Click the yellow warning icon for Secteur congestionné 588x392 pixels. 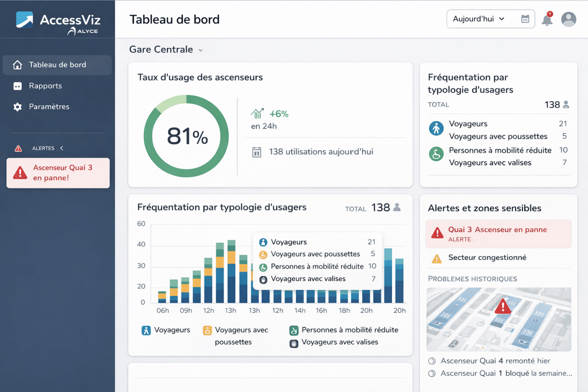436,259
